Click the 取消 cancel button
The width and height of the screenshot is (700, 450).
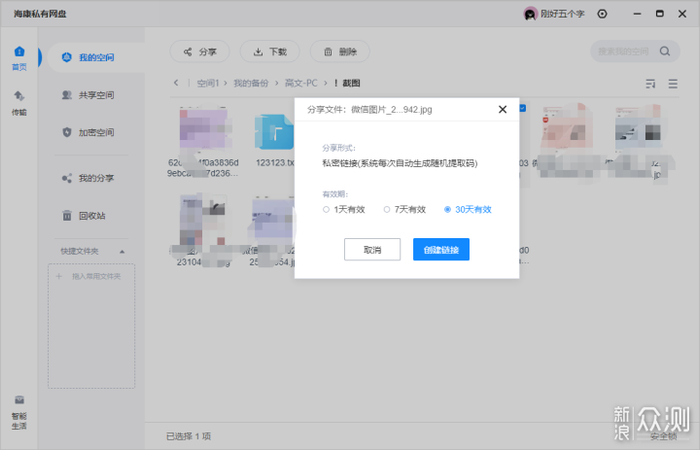click(x=372, y=250)
